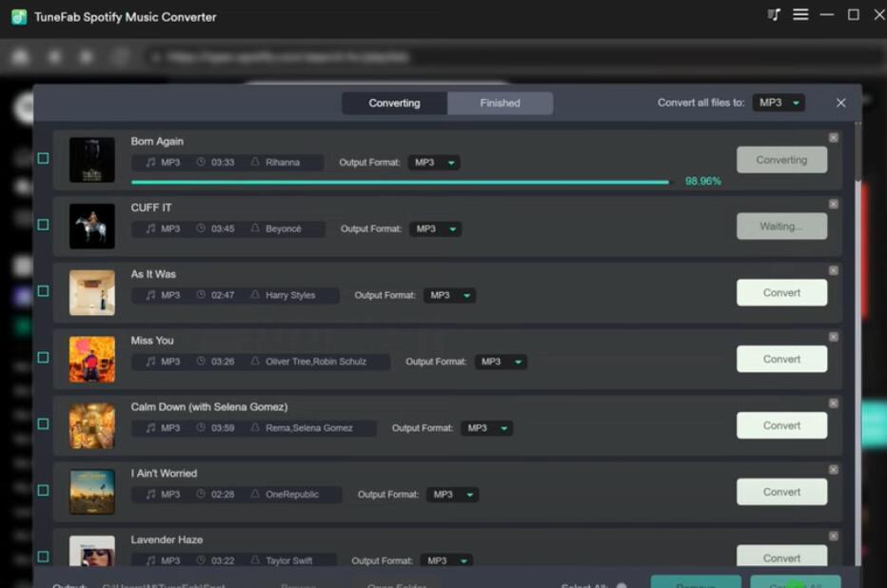The height and width of the screenshot is (588, 887).
Task: Click the Miss You album cover
Action: (92, 359)
